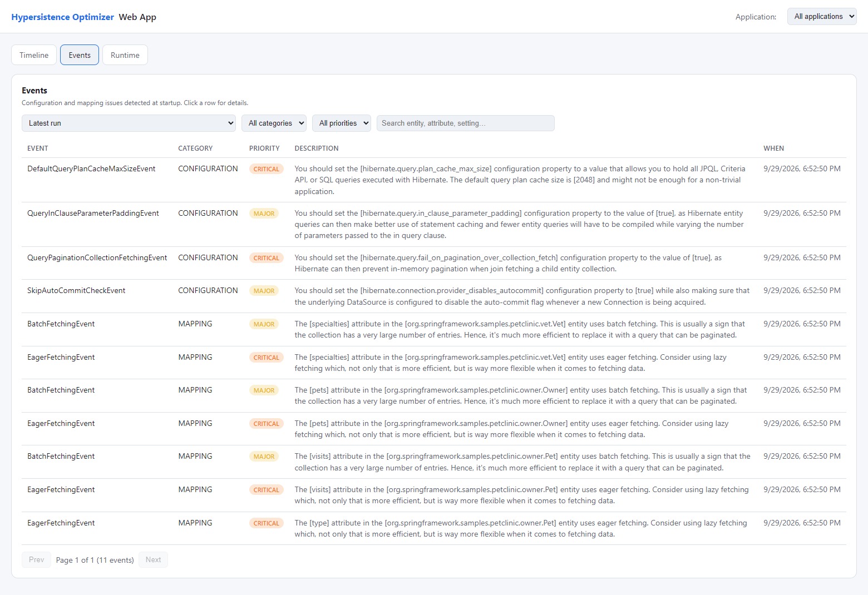Open the QueryPaginationCollectionFetchingEvent row
The image size is (868, 595).
tap(434, 263)
